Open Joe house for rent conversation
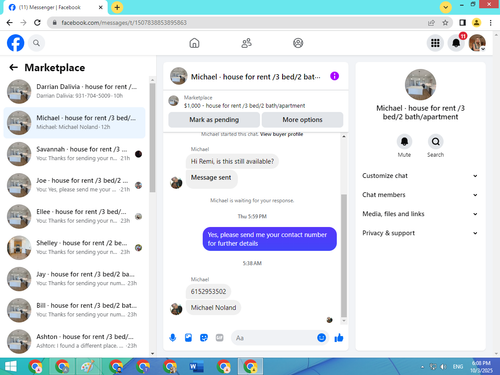Image resolution: width=500 pixels, height=375 pixels. point(74,185)
